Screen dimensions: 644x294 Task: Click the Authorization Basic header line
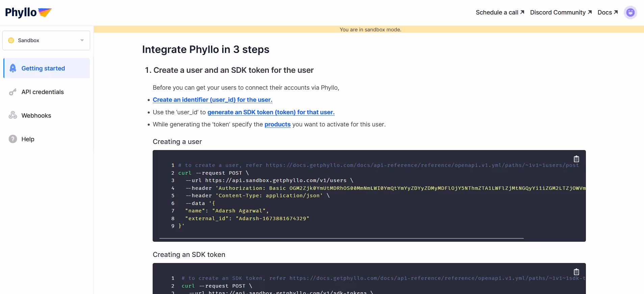[386, 188]
